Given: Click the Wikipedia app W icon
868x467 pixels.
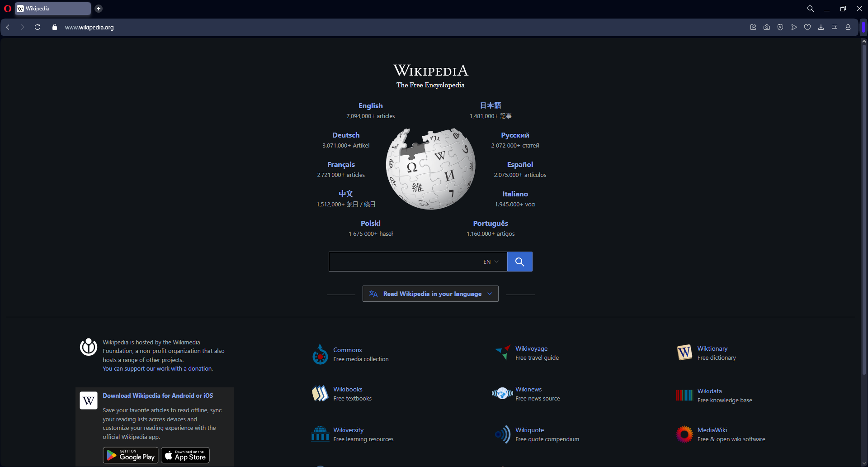Looking at the screenshot, I should (x=89, y=400).
